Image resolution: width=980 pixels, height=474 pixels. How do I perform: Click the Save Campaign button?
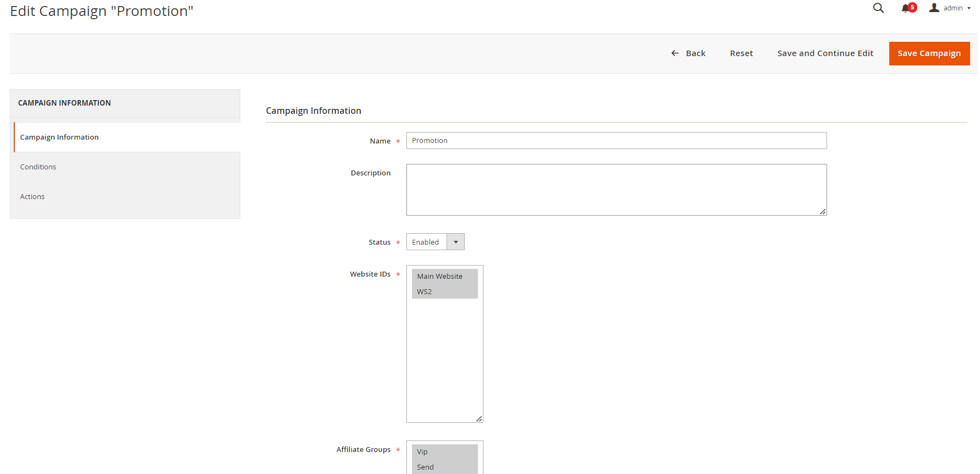(929, 53)
